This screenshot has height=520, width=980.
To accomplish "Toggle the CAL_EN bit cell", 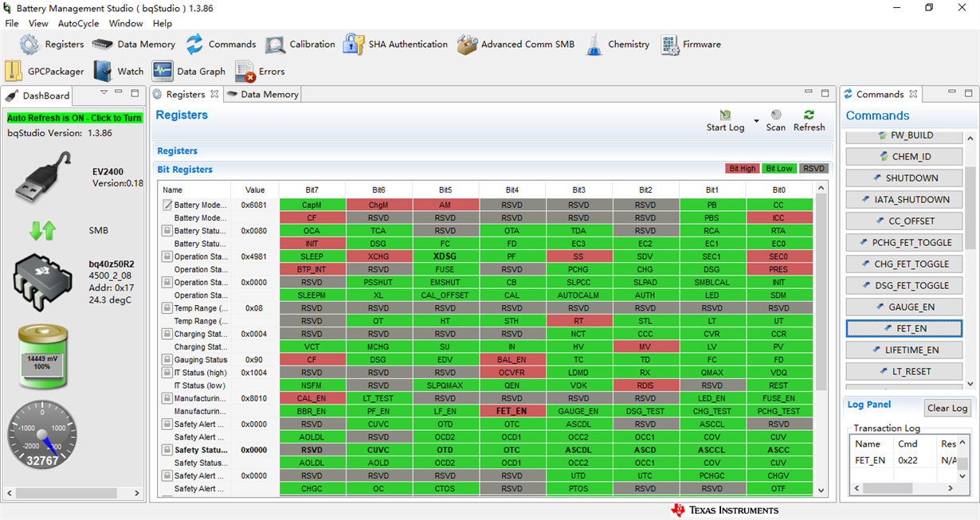I will [312, 398].
